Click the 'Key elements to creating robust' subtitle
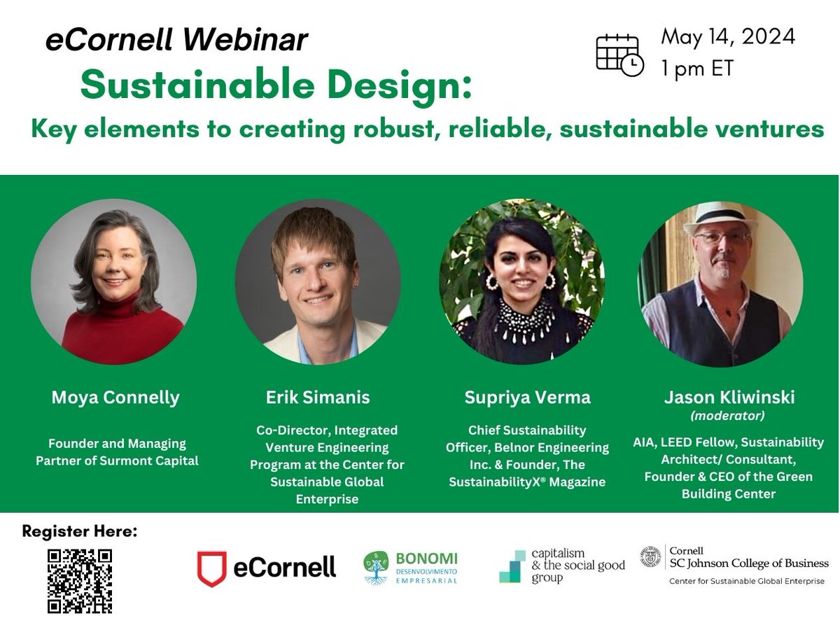Image resolution: width=840 pixels, height=630 pixels. point(427,129)
